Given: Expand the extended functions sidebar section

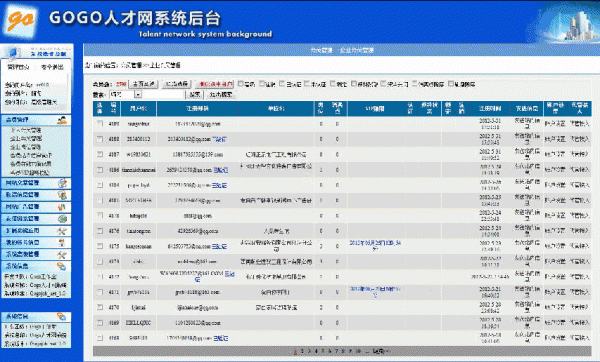Looking at the screenshot, I should 36,231.
